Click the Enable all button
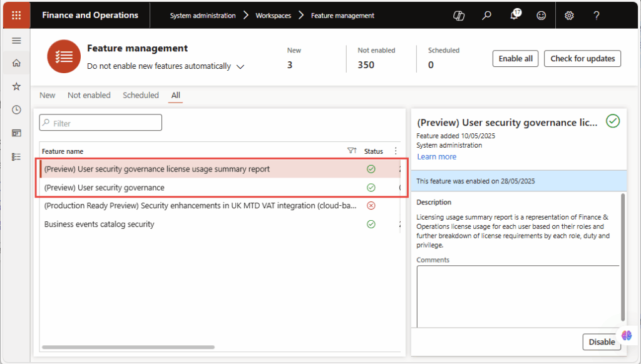Screen dimensions: 641x364 (516, 58)
